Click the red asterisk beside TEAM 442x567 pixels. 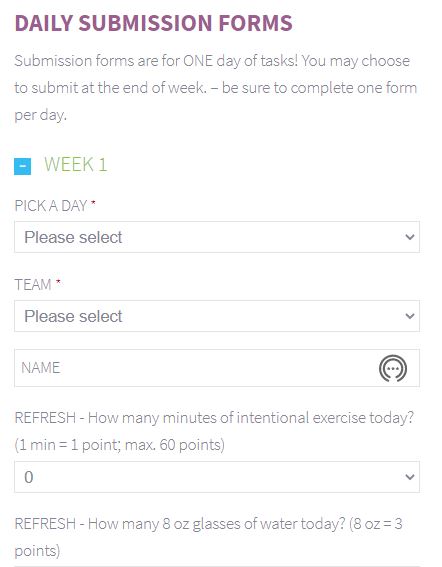click(58, 282)
